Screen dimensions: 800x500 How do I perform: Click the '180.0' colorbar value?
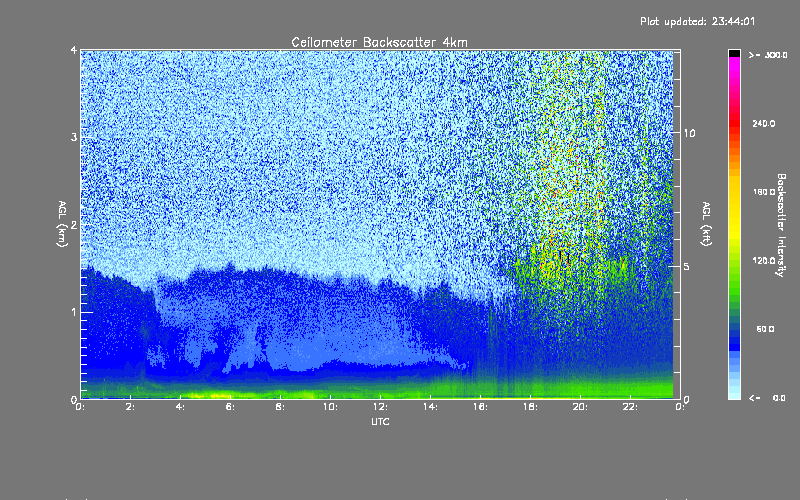click(764, 192)
